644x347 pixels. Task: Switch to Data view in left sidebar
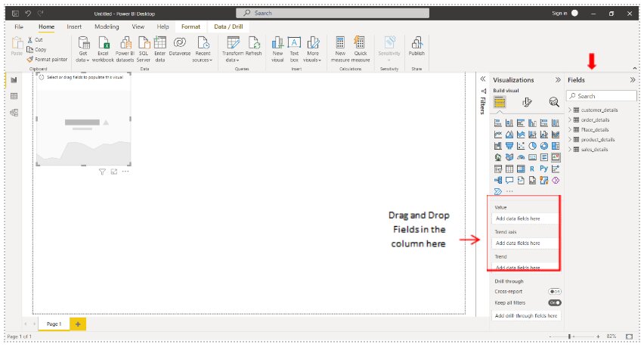coord(14,96)
